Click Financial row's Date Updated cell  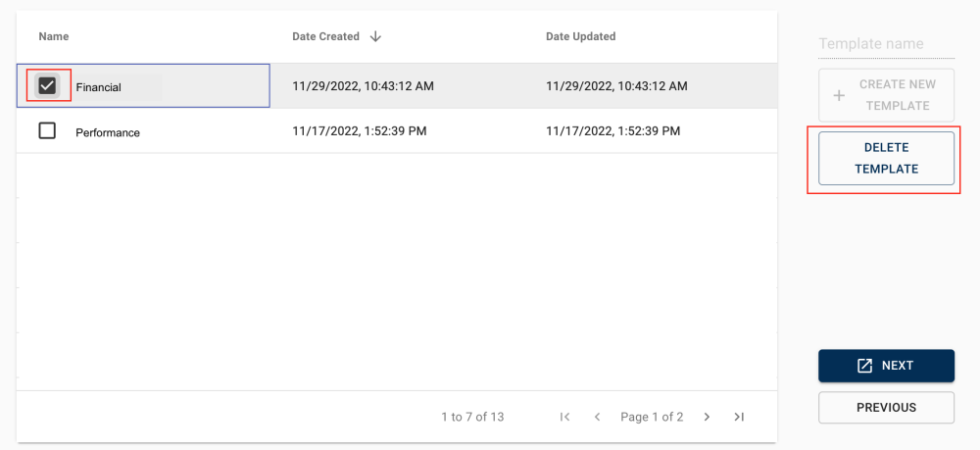click(x=616, y=86)
